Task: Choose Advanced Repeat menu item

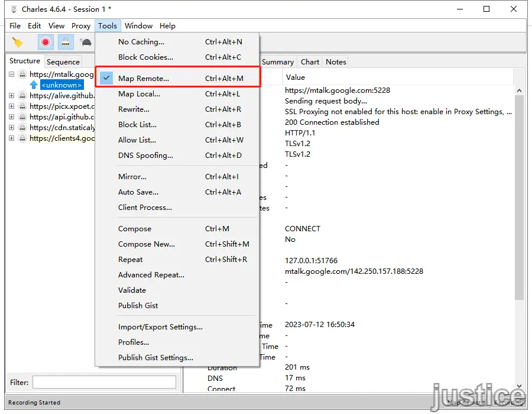Action: (x=178, y=275)
